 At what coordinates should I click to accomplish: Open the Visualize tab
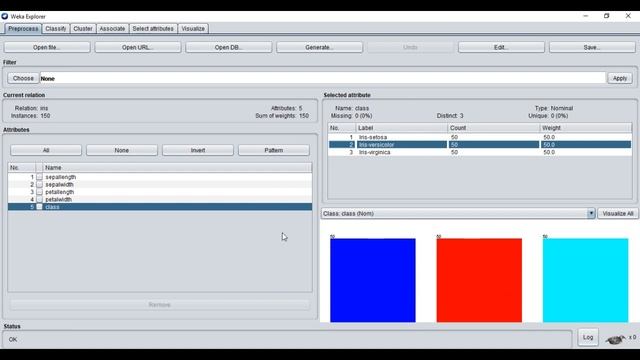tap(193, 29)
